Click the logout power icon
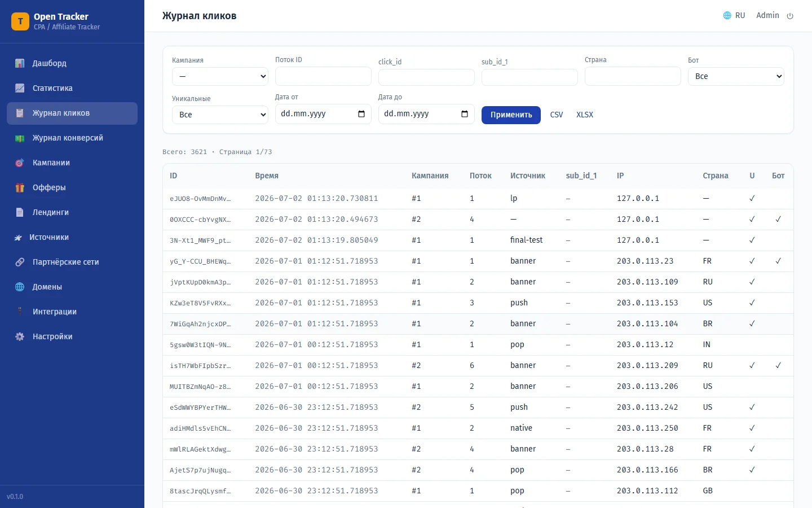This screenshot has height=508, width=812. coord(790,16)
